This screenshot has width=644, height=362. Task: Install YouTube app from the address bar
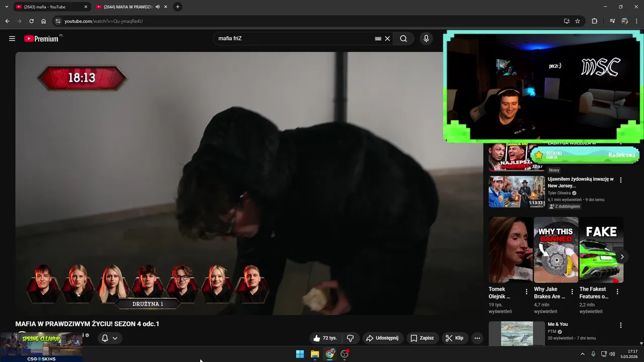pyautogui.click(x=567, y=21)
